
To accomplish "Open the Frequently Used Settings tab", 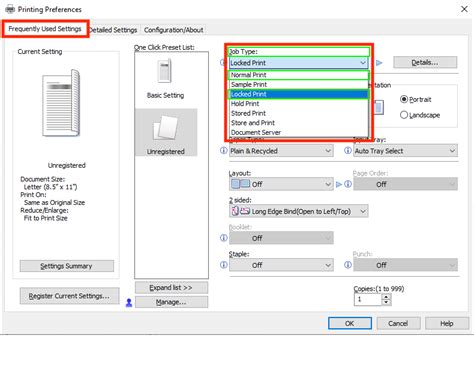I will click(45, 29).
